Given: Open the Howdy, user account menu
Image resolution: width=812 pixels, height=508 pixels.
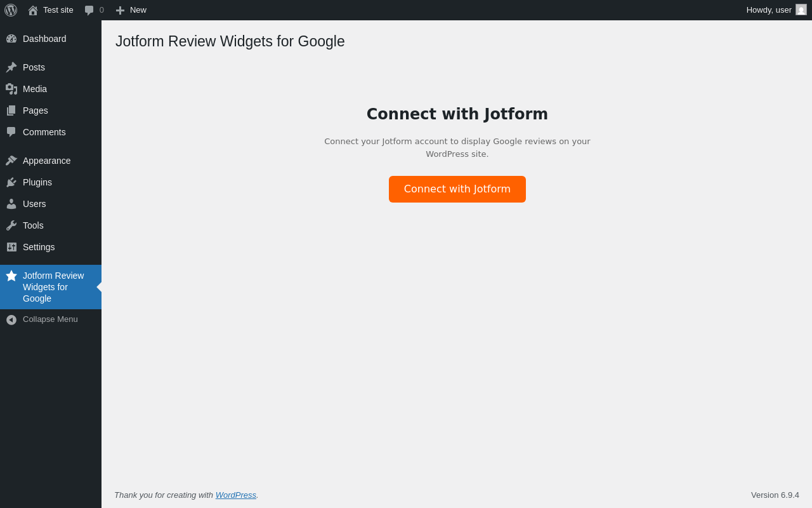Looking at the screenshot, I should coord(776,10).
